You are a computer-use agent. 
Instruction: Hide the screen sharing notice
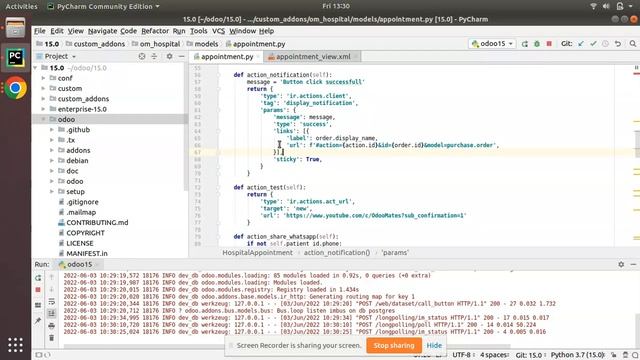click(434, 345)
